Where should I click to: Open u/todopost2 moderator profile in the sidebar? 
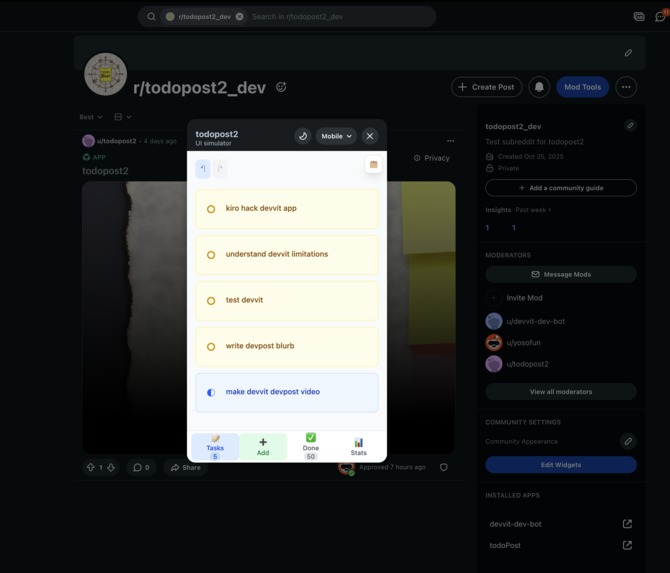527,364
